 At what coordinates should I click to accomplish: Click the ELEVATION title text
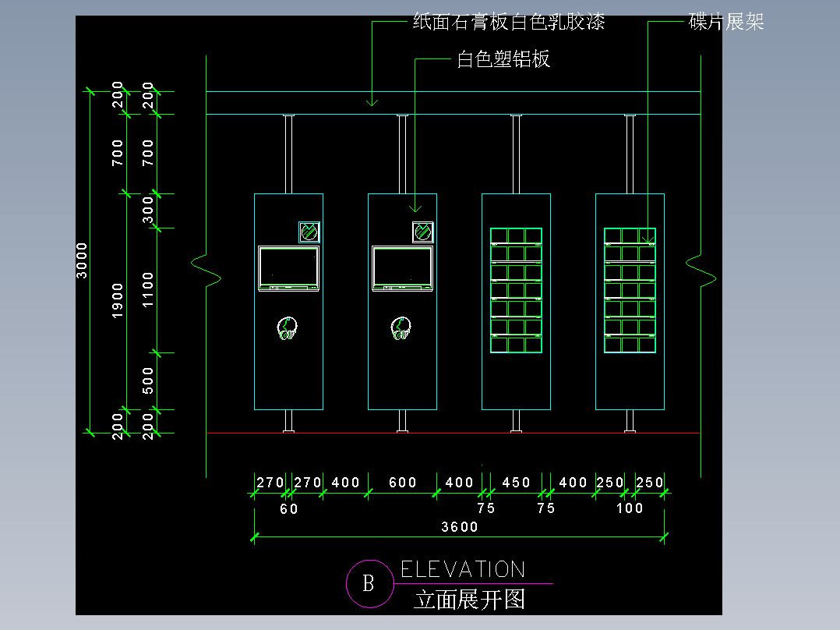(463, 569)
